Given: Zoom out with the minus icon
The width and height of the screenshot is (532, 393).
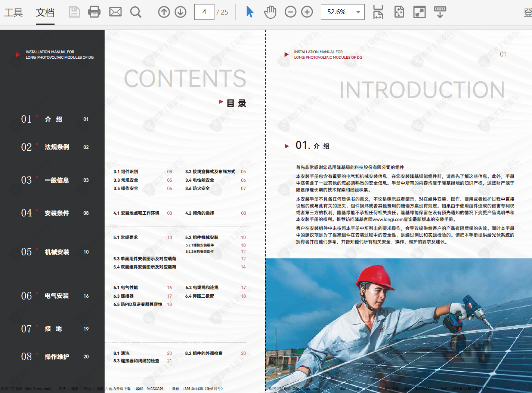Looking at the screenshot, I should pyautogui.click(x=290, y=12).
